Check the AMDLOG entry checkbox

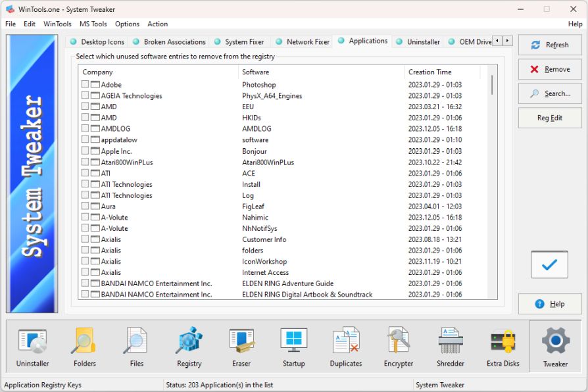point(85,128)
